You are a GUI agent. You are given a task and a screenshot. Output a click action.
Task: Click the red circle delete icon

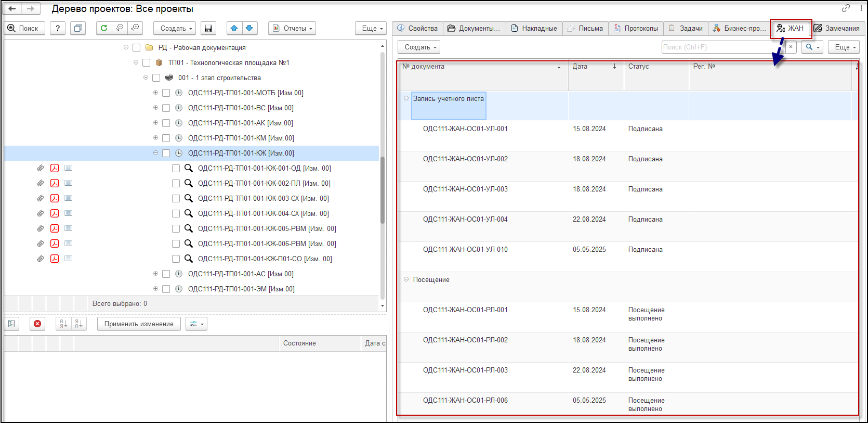[37, 324]
